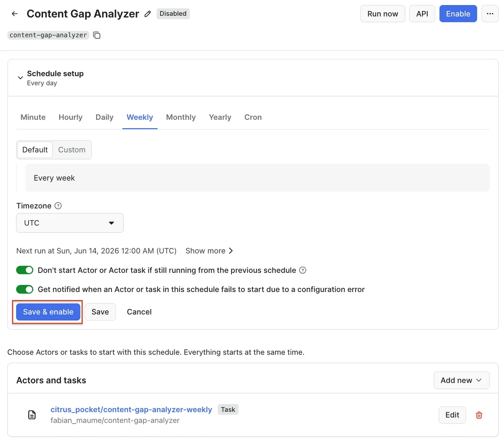Open the UTC timezone dropdown
This screenshot has height=441, width=504.
point(70,223)
